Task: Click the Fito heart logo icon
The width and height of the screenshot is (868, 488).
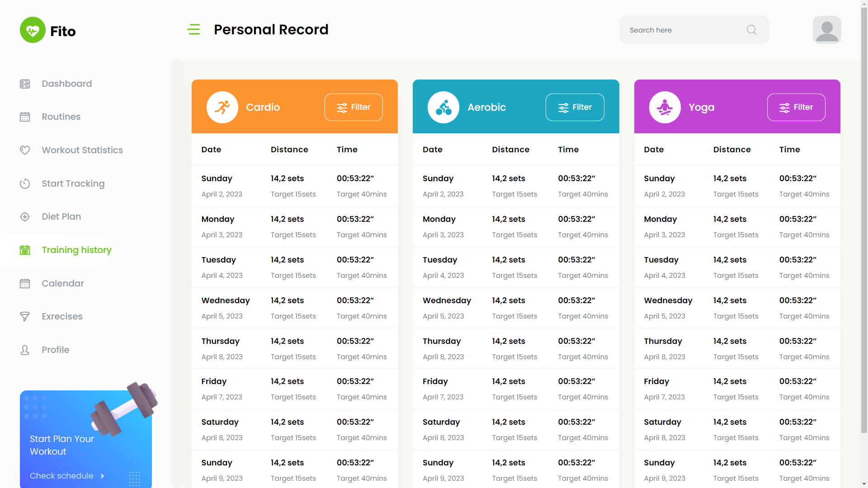Action: click(33, 30)
